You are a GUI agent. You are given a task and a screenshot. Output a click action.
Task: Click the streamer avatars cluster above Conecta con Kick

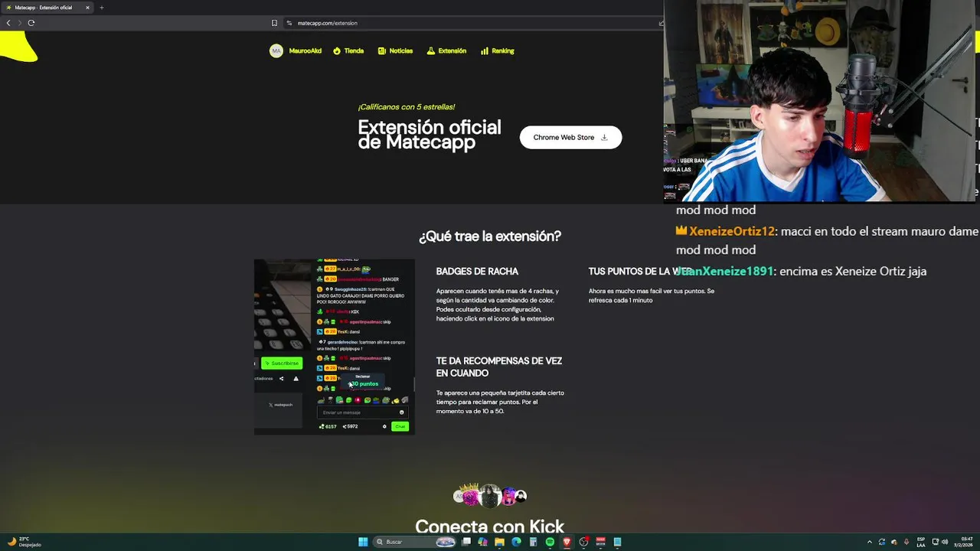(x=490, y=496)
